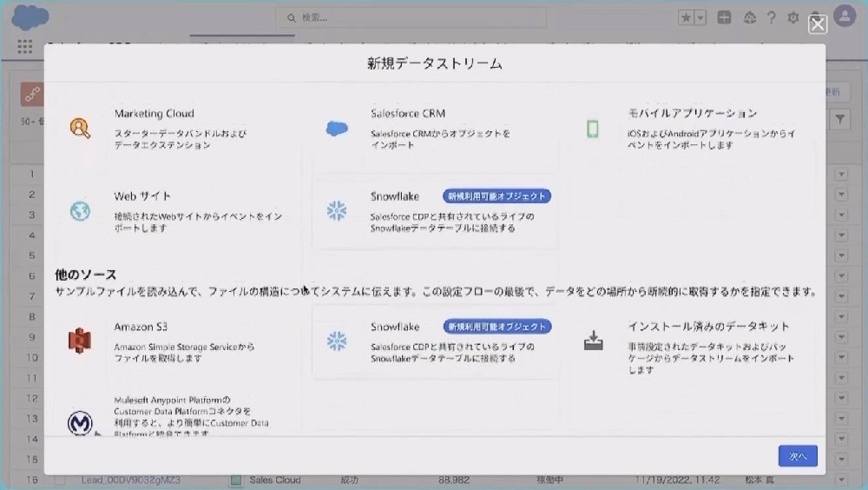Open the favorites list dropdown arrow
Image resolution: width=868 pixels, height=490 pixels.
click(700, 17)
